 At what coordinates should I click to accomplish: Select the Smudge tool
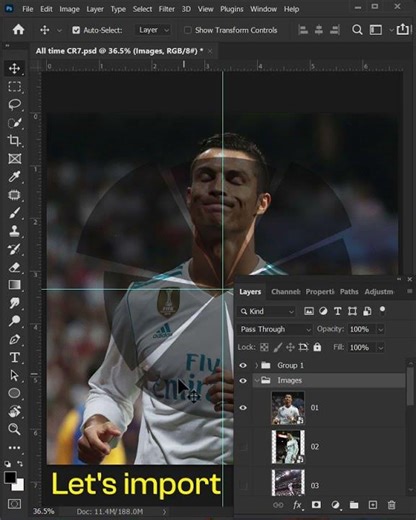pos(14,303)
